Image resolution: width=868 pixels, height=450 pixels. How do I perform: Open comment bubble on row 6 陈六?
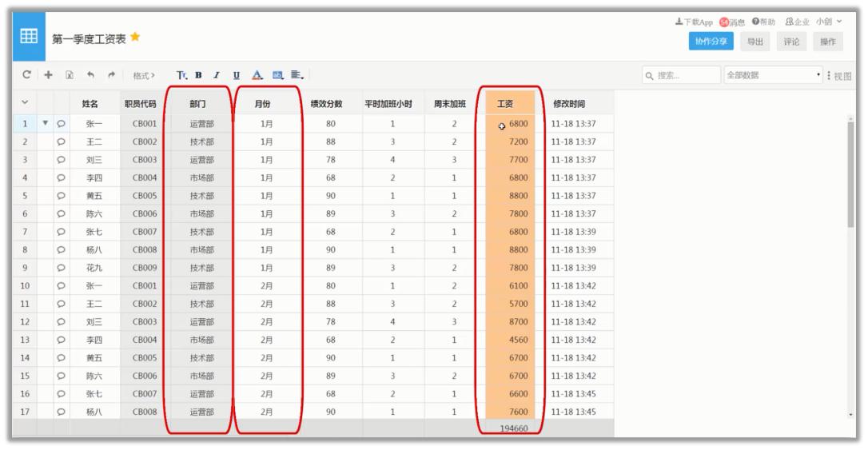point(61,213)
